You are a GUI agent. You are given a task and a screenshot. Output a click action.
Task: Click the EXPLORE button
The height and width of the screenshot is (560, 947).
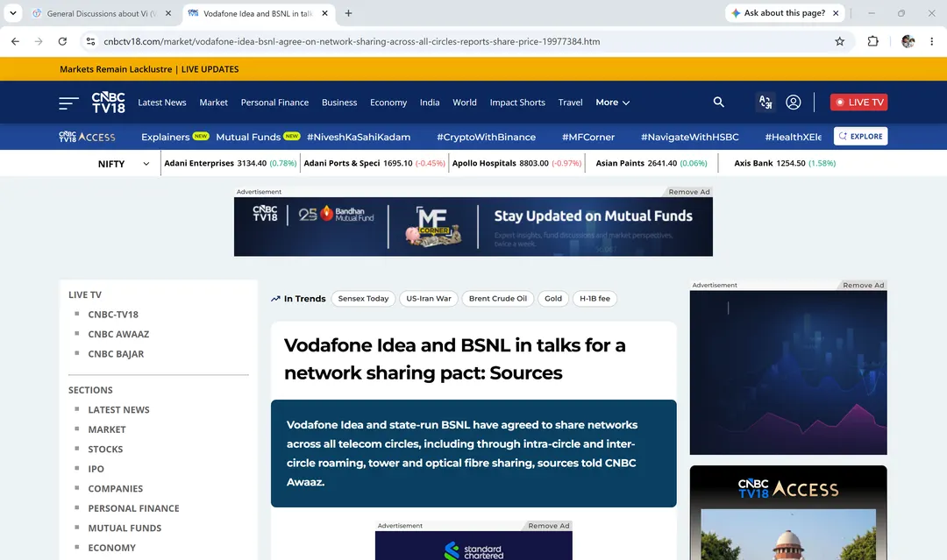tap(861, 137)
